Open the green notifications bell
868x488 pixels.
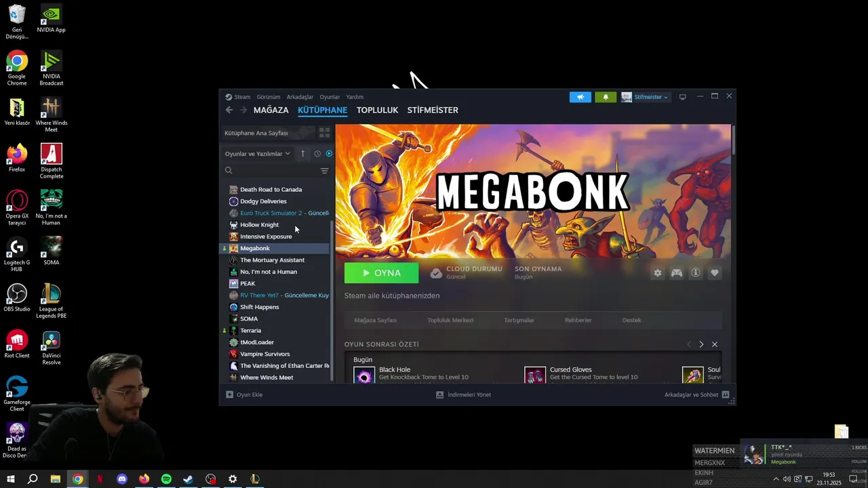(x=606, y=97)
